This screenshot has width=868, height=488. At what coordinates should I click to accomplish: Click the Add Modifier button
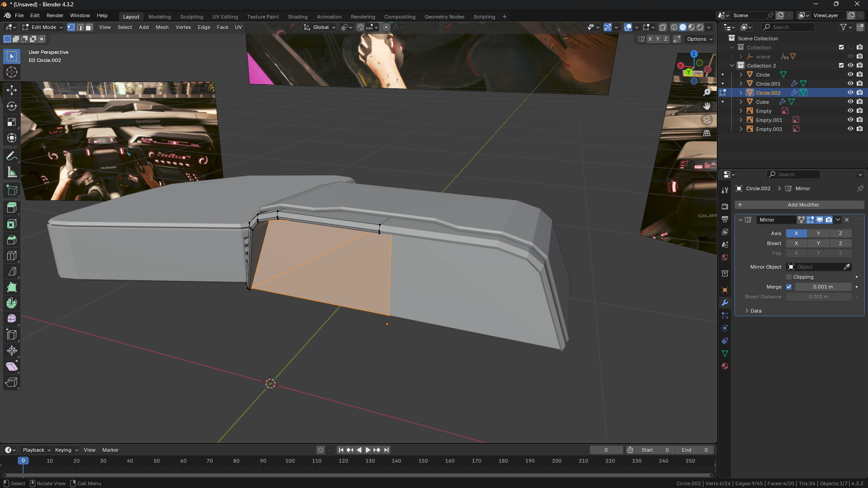799,205
